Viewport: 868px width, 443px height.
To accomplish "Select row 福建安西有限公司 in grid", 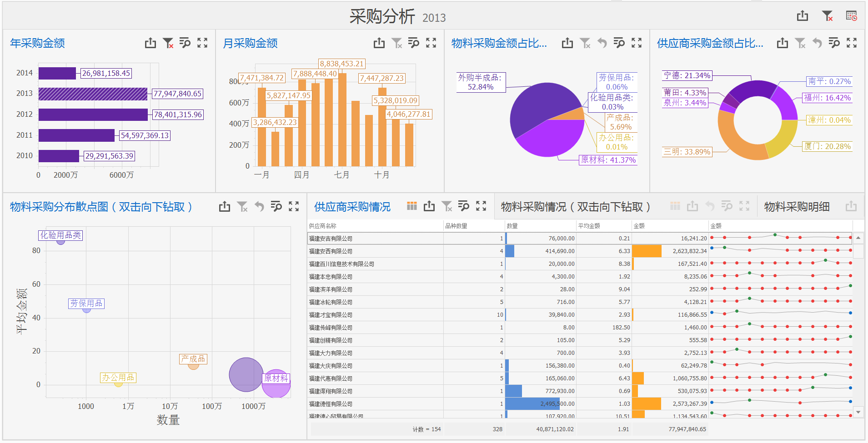I will (579, 251).
